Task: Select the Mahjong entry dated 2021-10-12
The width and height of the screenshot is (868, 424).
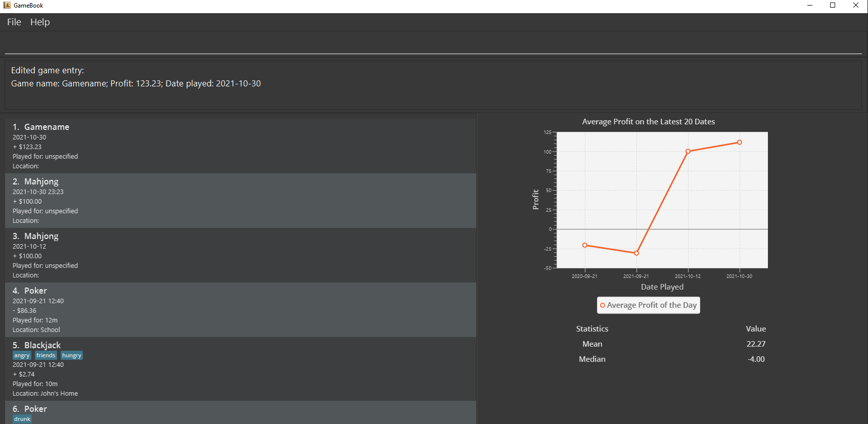Action: click(241, 255)
